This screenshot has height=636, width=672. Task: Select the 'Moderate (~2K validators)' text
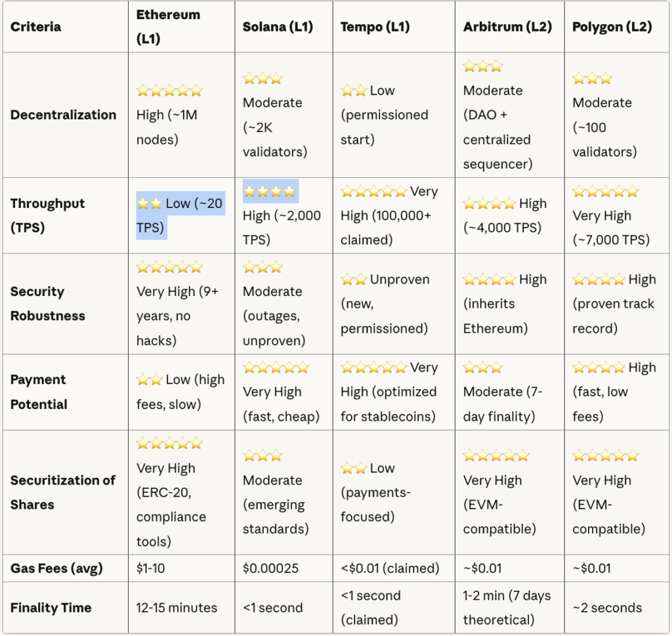click(275, 127)
